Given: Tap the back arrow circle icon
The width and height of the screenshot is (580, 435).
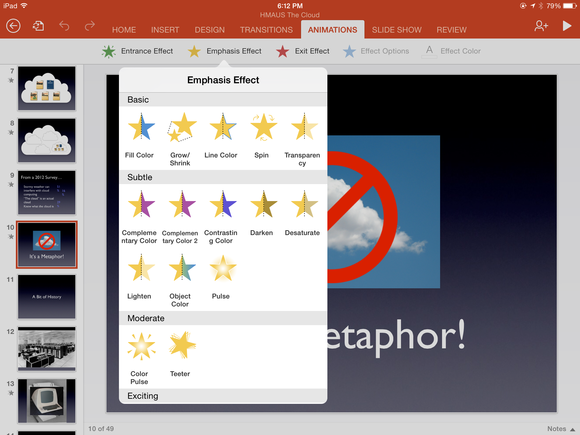Looking at the screenshot, I should click(13, 26).
